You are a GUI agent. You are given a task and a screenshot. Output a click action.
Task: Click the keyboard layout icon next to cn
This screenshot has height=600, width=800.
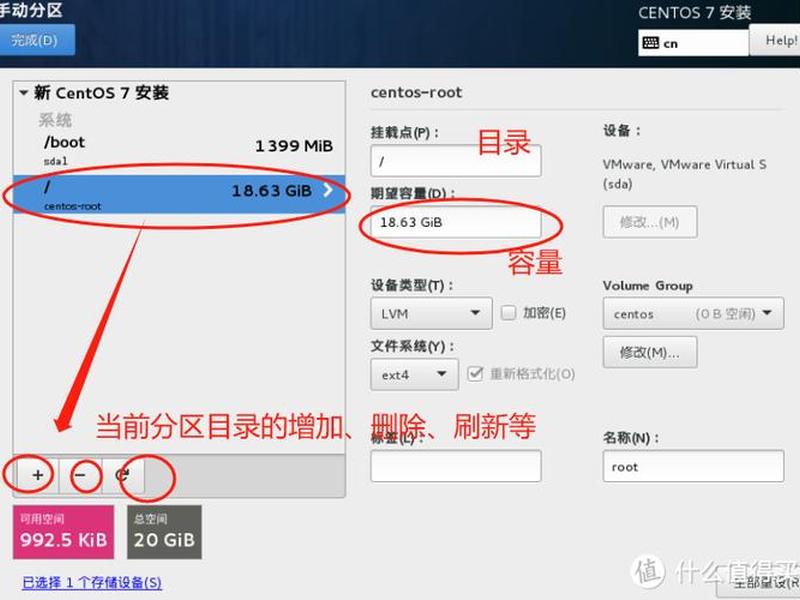(651, 43)
